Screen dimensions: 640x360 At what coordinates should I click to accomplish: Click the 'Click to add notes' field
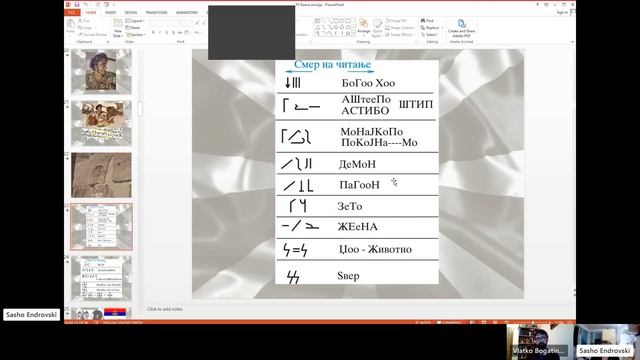coord(165,309)
